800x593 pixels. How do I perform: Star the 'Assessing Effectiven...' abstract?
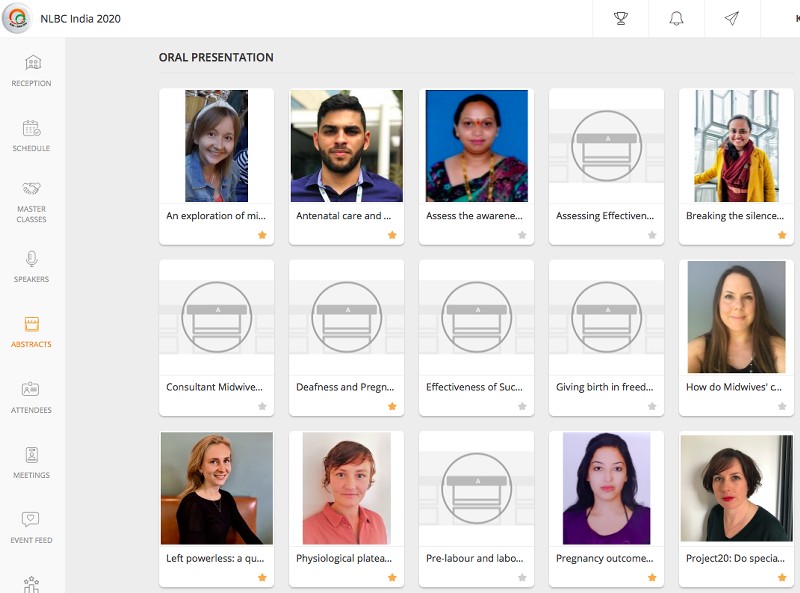point(652,235)
